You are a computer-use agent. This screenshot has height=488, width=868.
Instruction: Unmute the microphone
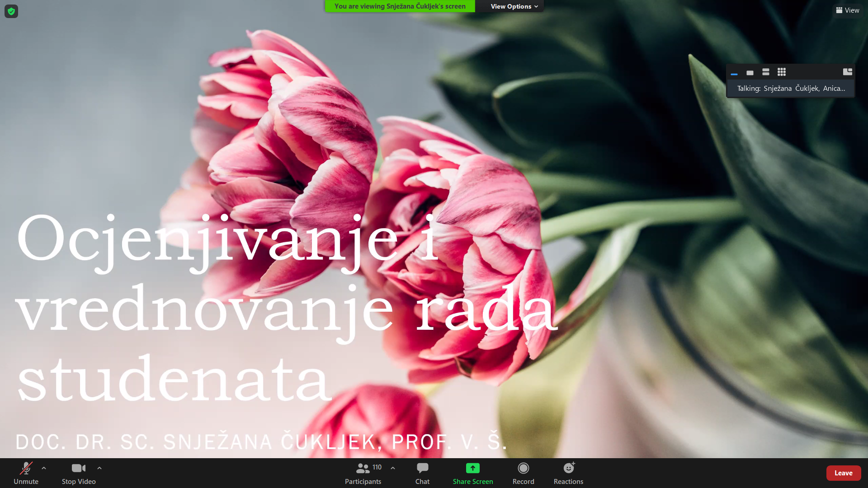pyautogui.click(x=26, y=473)
